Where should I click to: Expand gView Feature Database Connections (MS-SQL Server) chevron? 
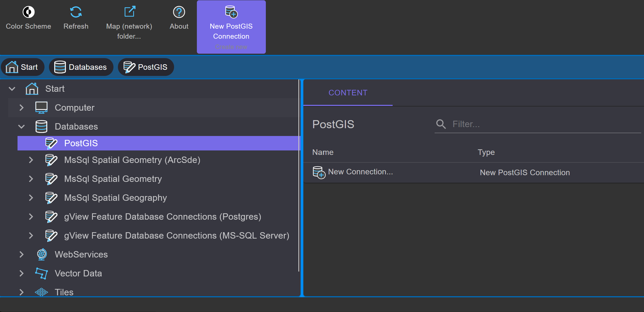(x=31, y=236)
